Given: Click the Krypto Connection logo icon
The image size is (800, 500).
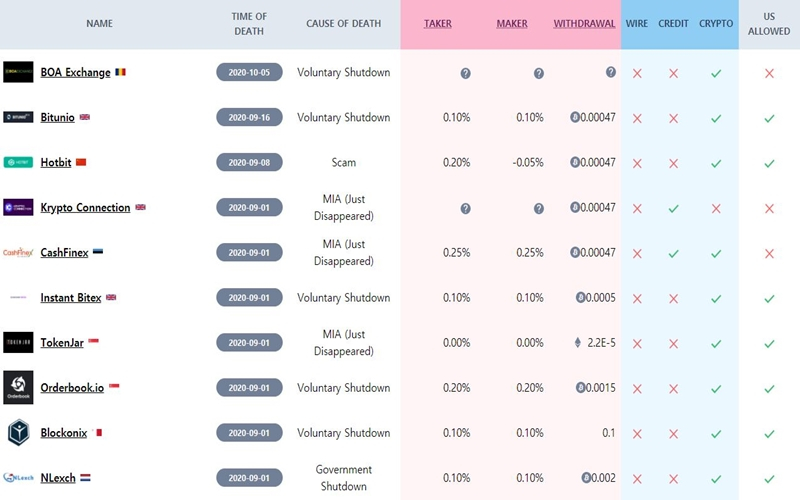Looking at the screenshot, I should (18, 207).
